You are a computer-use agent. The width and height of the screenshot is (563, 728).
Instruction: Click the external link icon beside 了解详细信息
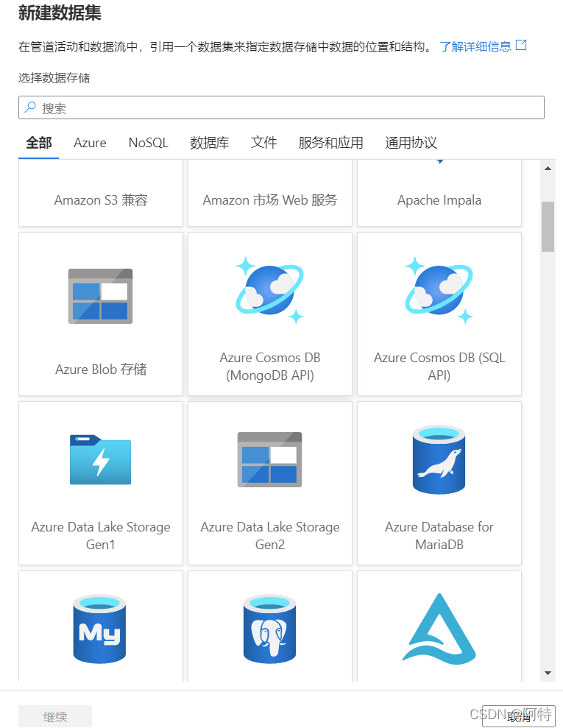[x=521, y=45]
